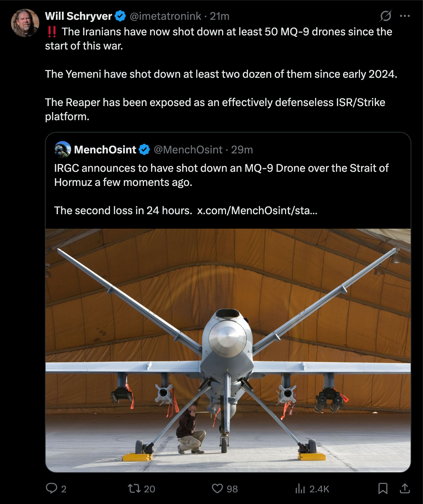Click the 21m post timestamp
Screen dimensions: 423x504
[220, 16]
